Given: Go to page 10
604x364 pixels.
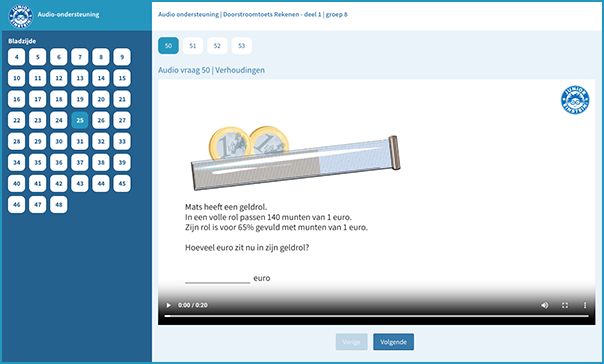Looking at the screenshot, I should pos(17,78).
